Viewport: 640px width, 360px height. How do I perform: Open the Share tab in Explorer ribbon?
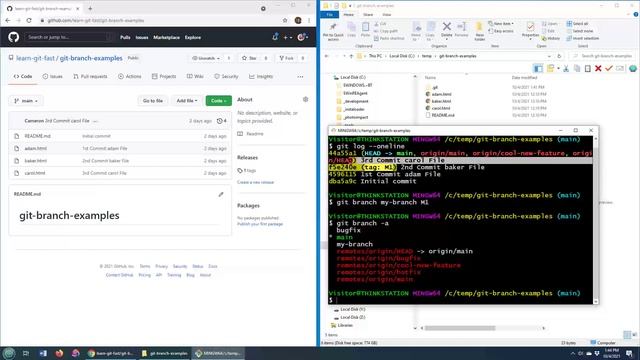point(368,14)
